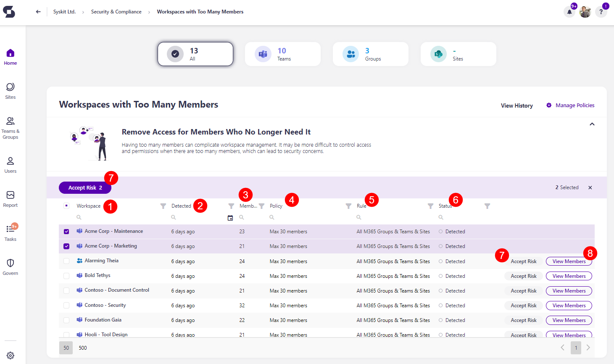This screenshot has height=364, width=614.
Task: Open the notifications bell icon
Action: (x=569, y=12)
